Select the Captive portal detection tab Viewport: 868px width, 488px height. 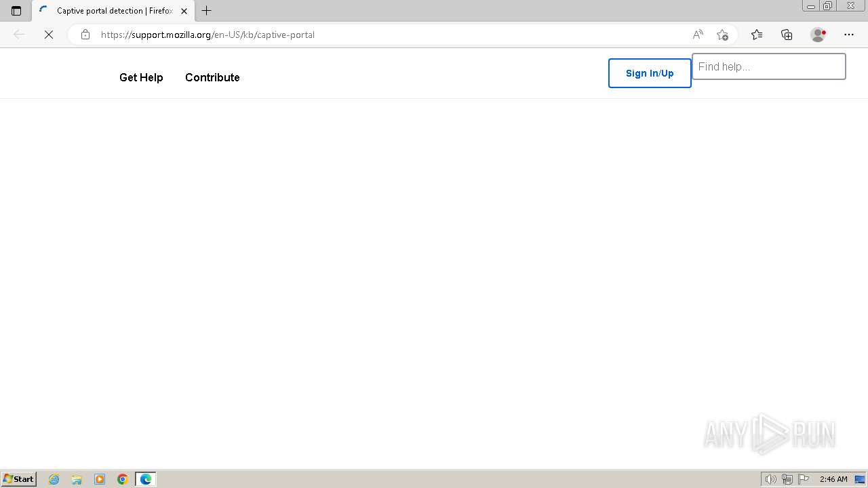(112, 11)
